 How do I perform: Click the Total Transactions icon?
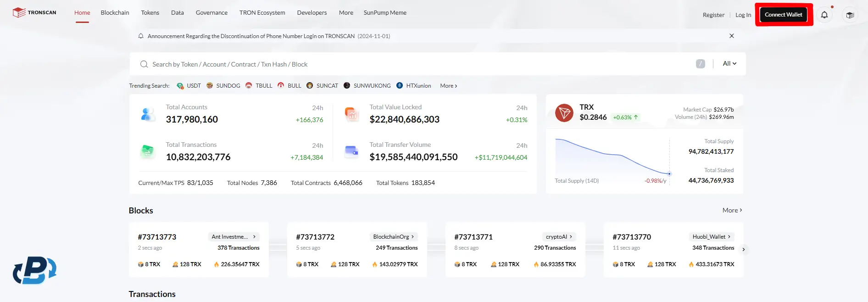pos(148,151)
